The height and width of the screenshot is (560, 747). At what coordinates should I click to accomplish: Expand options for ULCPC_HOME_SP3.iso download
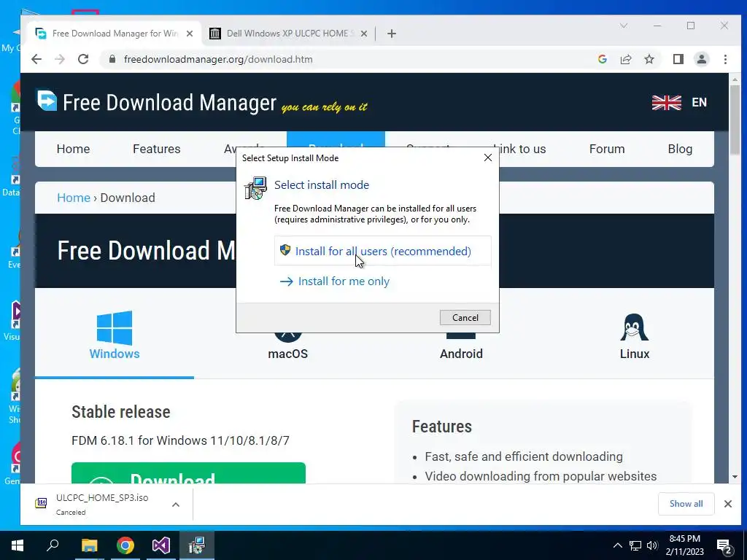click(175, 505)
